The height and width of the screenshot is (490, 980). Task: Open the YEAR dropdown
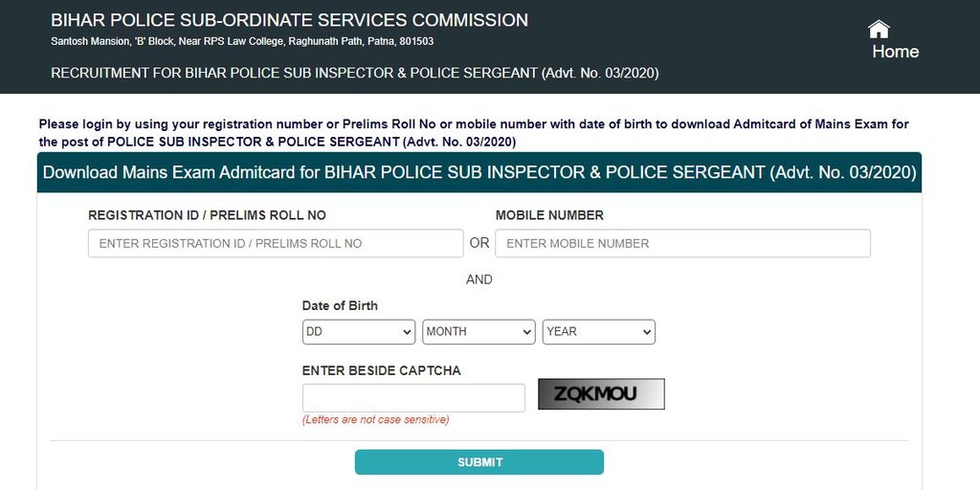[x=599, y=331]
